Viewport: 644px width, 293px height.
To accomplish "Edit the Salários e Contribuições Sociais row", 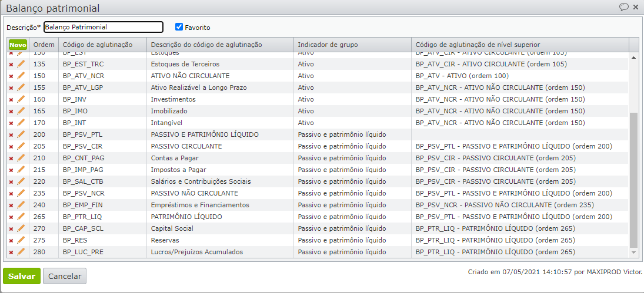I will pos(21,181).
